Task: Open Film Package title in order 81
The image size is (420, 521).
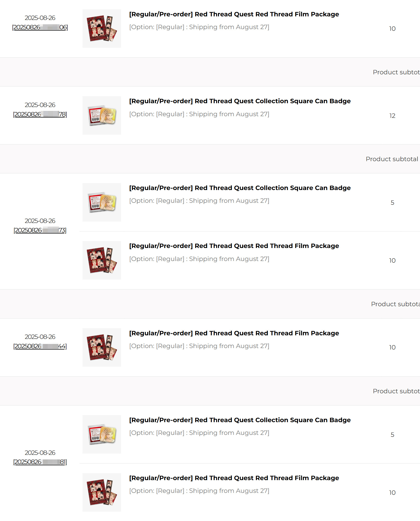Action: tap(234, 478)
